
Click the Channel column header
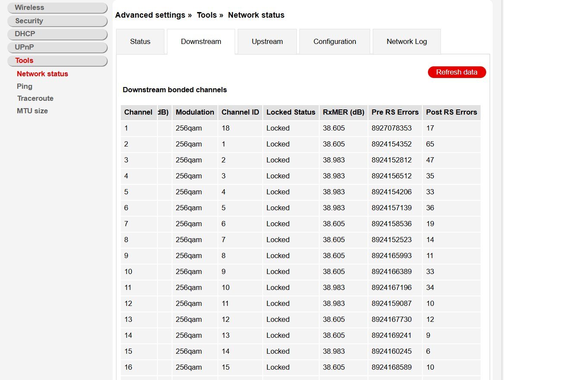pyautogui.click(x=138, y=112)
